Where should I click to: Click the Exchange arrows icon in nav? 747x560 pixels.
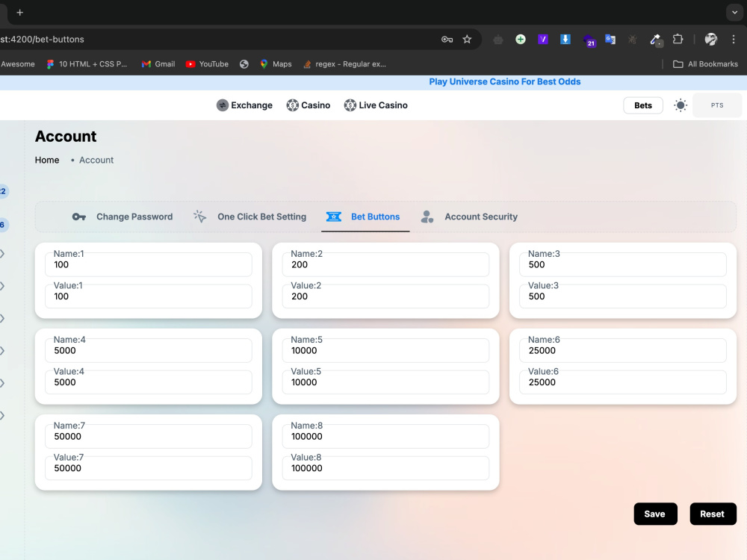click(223, 105)
